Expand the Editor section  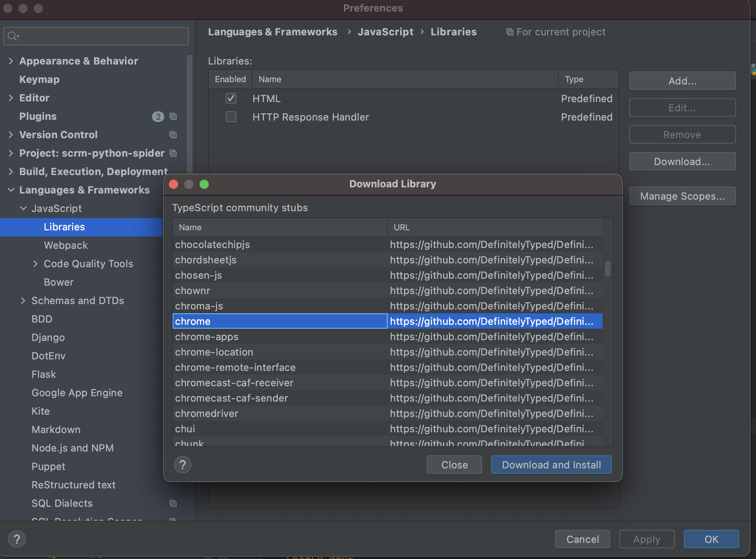[x=11, y=98]
